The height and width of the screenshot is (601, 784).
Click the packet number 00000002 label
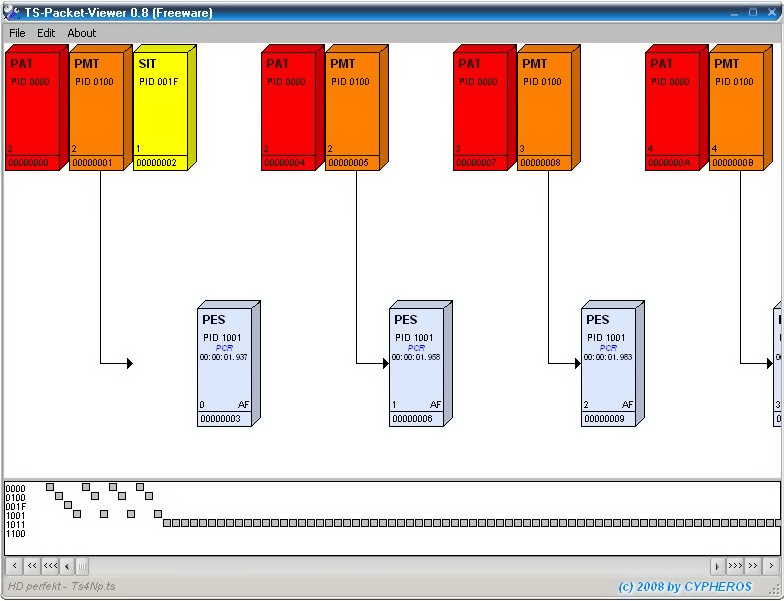[x=156, y=163]
